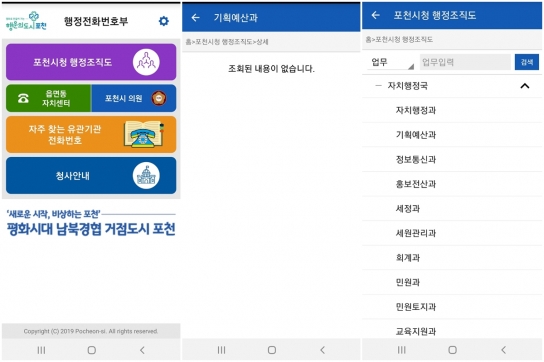Tap Android home icon on the 기획예산과 screen
The width and height of the screenshot is (544, 362).
[272, 350]
